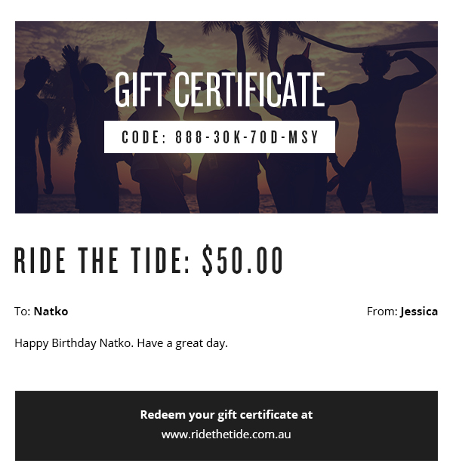The image size is (453, 476).
Task: Click the word GIFT in the banner
Action: [x=134, y=90]
